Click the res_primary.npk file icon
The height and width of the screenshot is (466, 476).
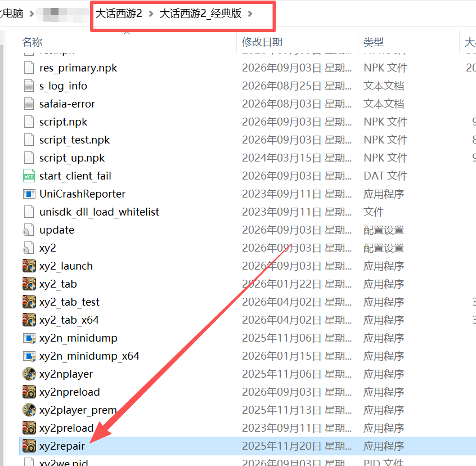[29, 68]
